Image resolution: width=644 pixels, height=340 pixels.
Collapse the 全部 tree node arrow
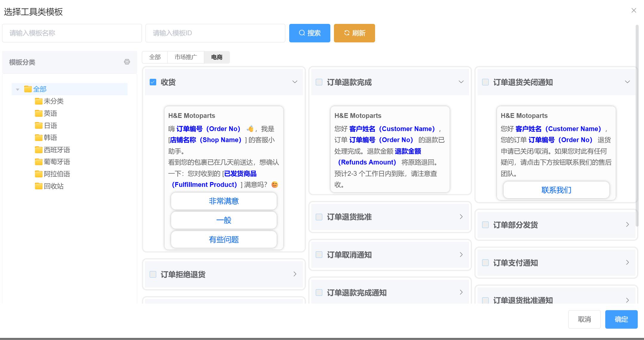17,89
